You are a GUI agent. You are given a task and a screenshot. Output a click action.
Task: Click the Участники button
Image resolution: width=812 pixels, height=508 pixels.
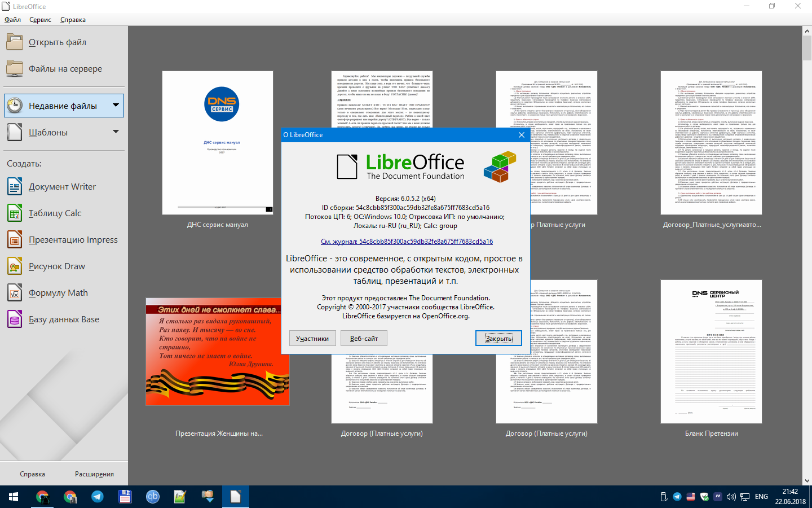click(312, 338)
